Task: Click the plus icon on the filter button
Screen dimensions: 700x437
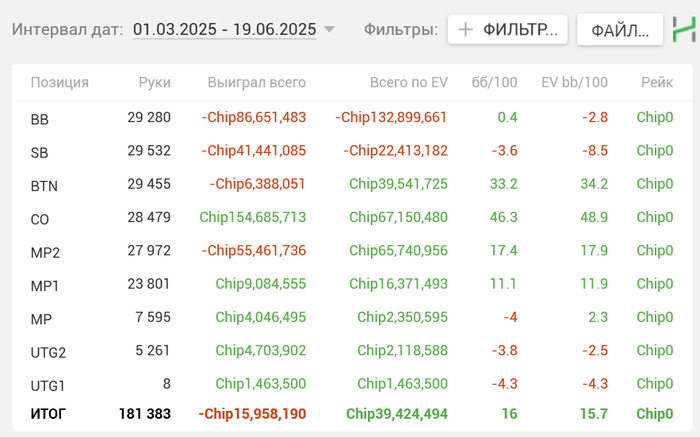Action: pyautogui.click(x=465, y=30)
